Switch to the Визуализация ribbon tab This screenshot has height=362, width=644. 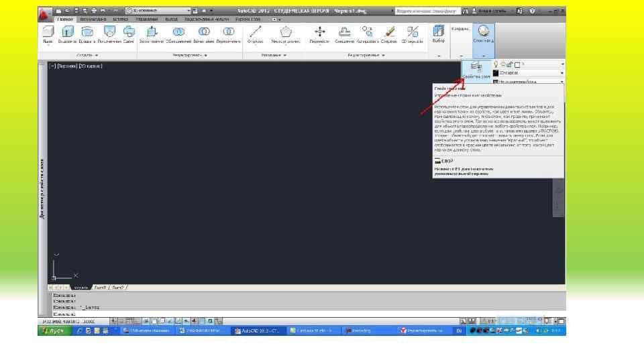pos(93,19)
